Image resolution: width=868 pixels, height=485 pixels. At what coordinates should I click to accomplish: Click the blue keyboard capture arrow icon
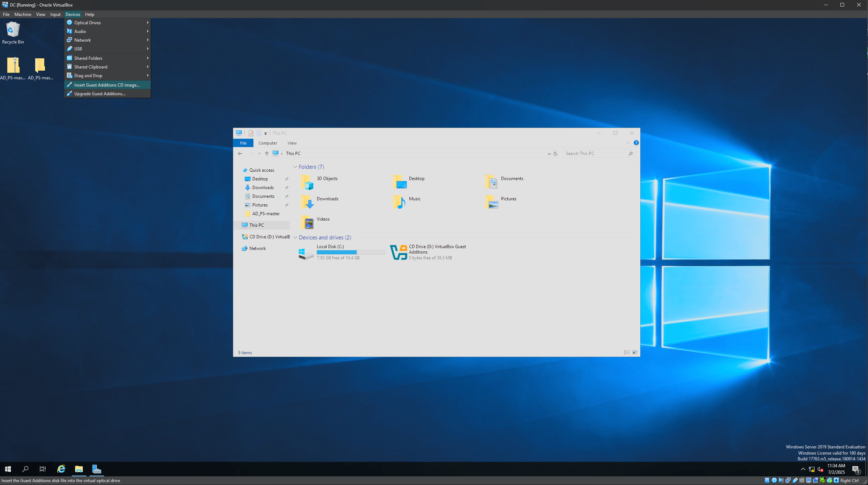coord(836,480)
